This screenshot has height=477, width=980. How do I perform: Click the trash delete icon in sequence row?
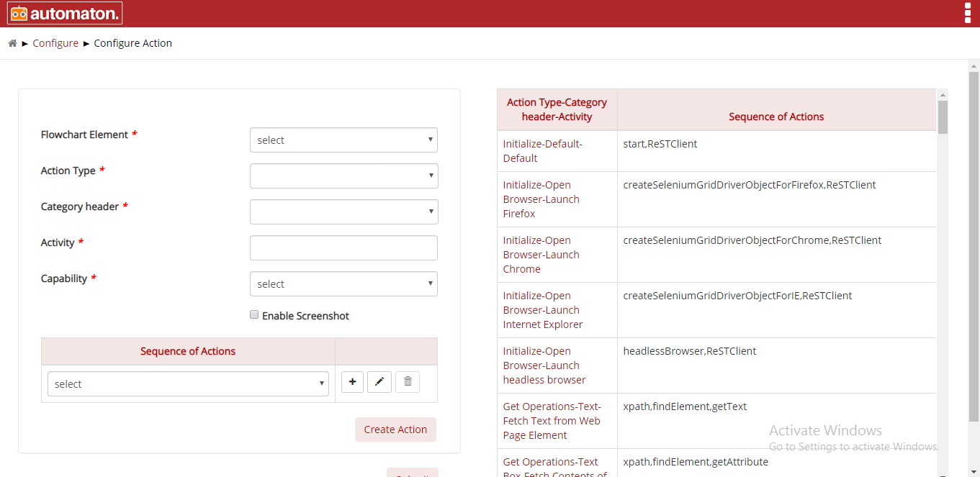(x=408, y=382)
